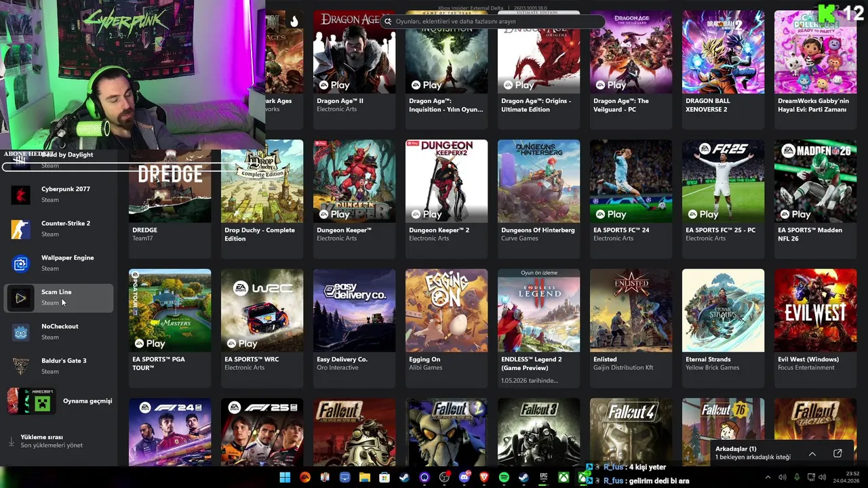This screenshot has height=488, width=868.
Task: Select the Fallout 3 game cover
Action: [x=538, y=432]
